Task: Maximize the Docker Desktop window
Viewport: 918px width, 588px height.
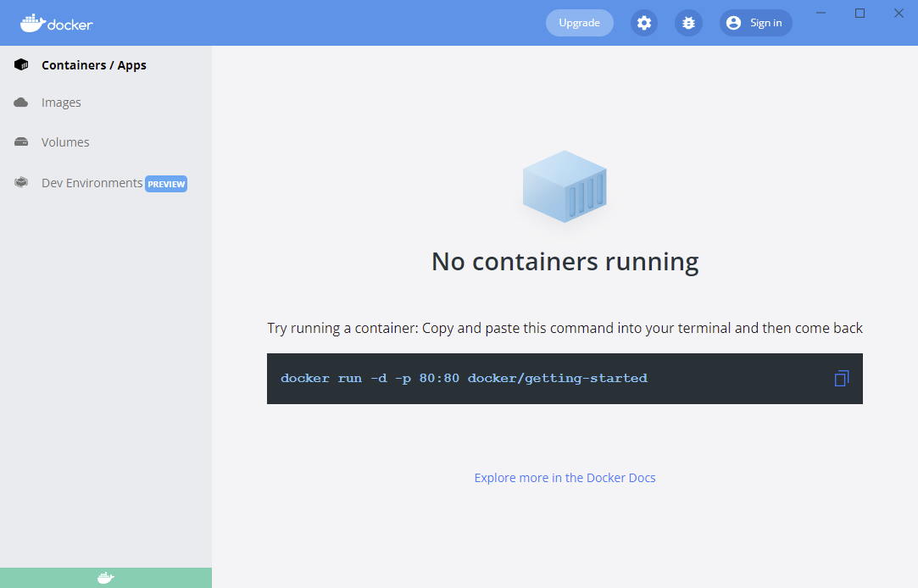Action: tap(860, 13)
